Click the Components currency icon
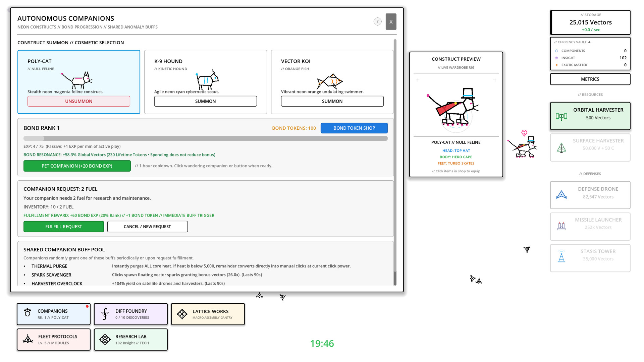 click(557, 51)
